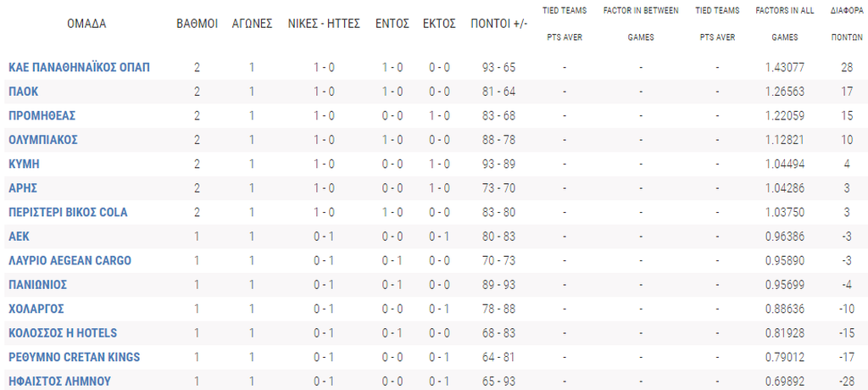This screenshot has height=390, width=868.
Task: Open the ΑΡΗΣ team link
Action: click(23, 188)
